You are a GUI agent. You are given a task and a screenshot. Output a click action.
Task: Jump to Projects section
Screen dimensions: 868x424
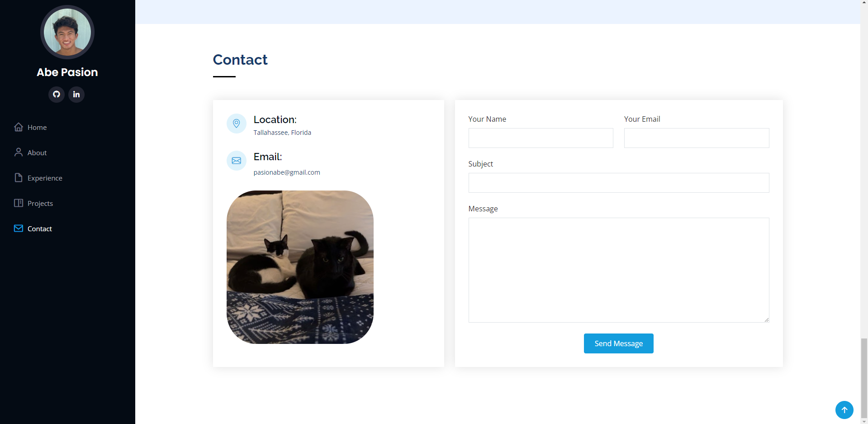pyautogui.click(x=40, y=204)
